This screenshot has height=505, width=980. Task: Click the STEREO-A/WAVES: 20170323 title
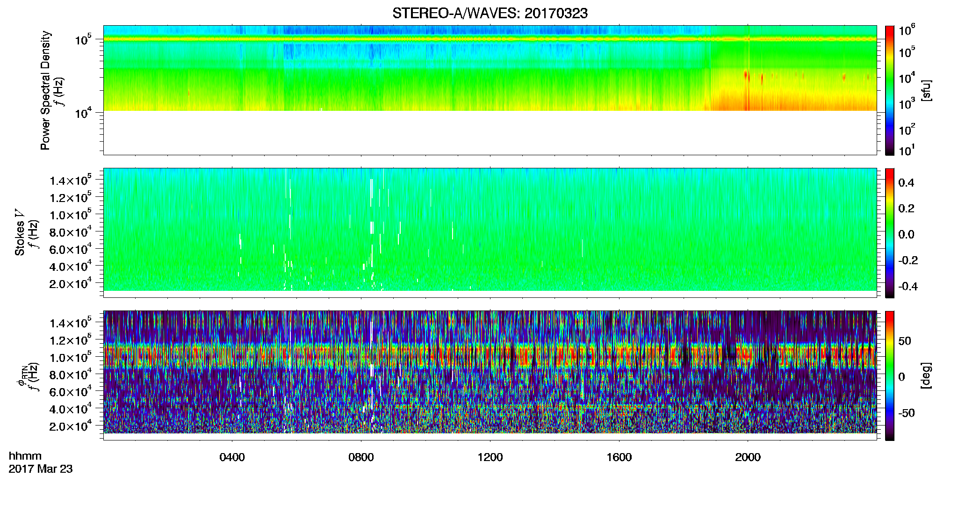[490, 14]
